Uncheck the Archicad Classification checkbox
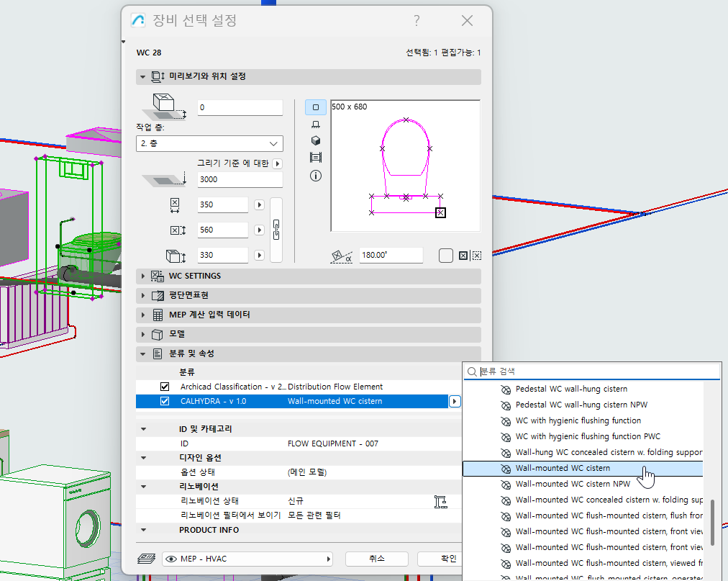 [165, 387]
